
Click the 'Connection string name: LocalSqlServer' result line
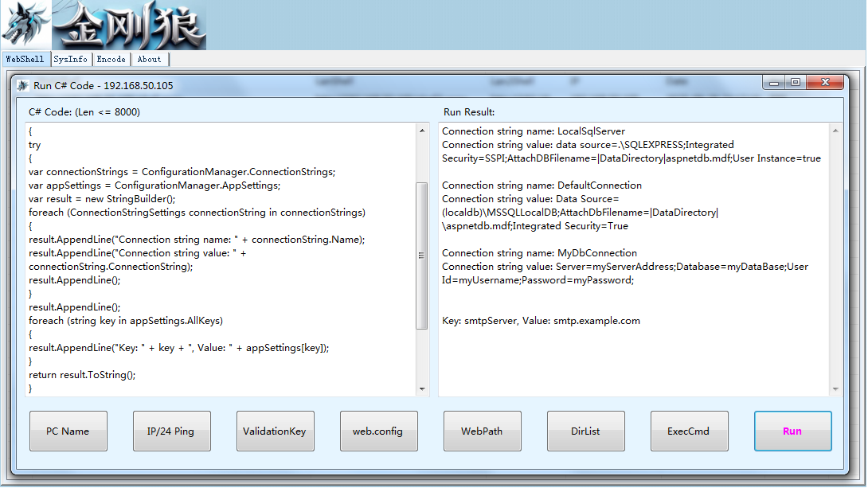coord(534,131)
